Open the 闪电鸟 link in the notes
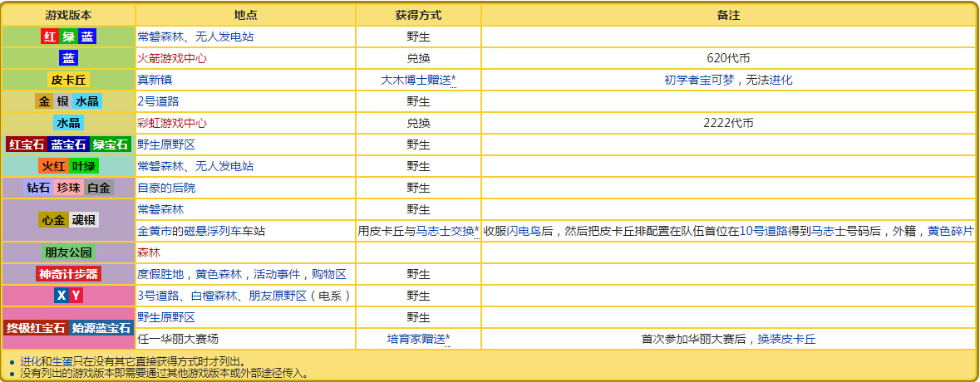Screen dimensions: 980x382 [524, 231]
